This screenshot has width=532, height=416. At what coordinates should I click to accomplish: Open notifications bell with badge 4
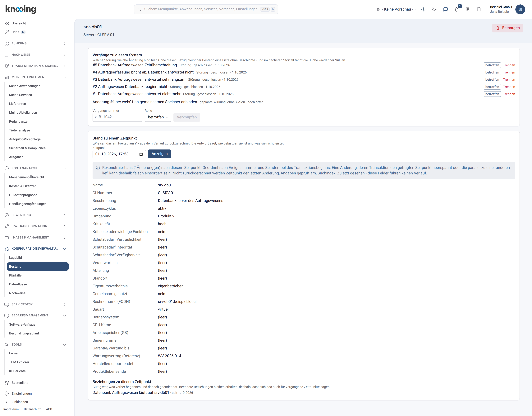(457, 9)
